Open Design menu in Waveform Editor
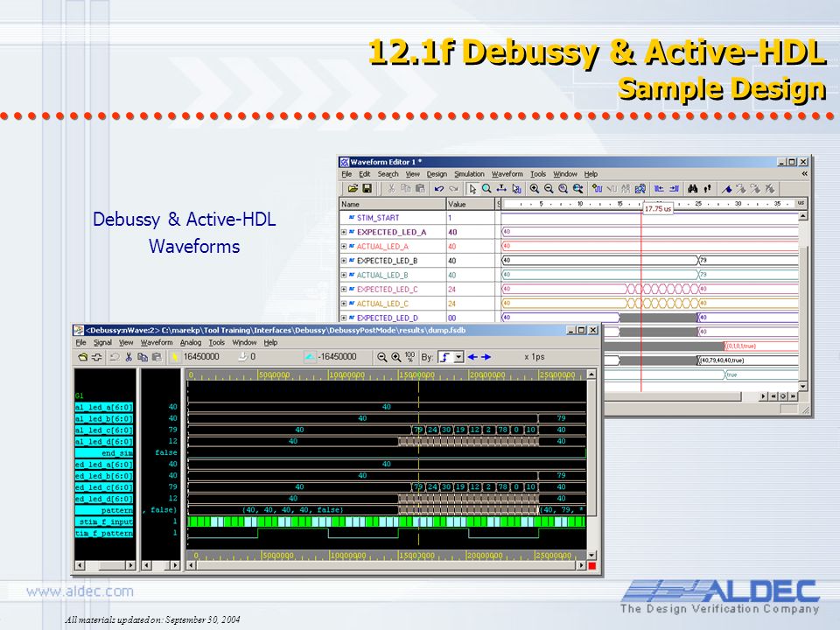The image size is (840, 630). click(x=437, y=174)
